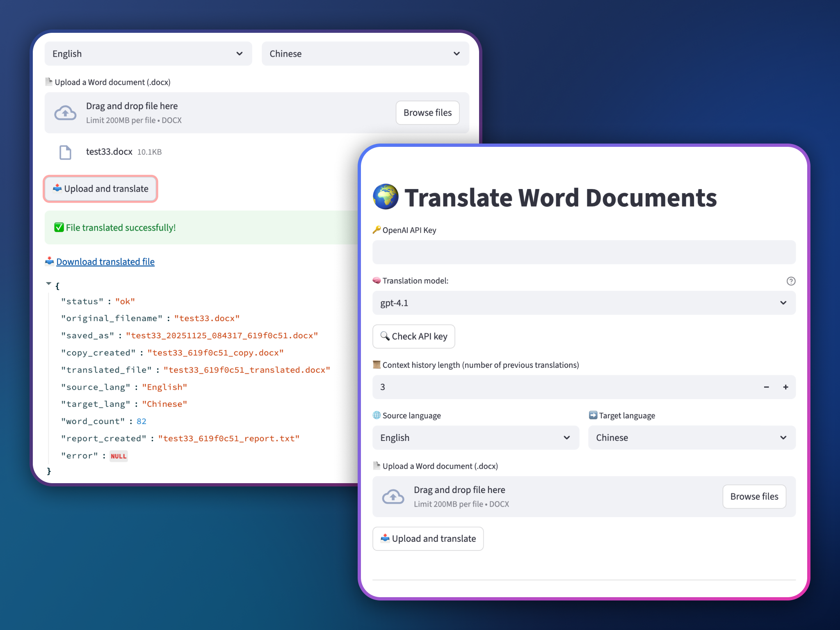Click the green checkmark in the success message
840x630 pixels.
coord(59,227)
